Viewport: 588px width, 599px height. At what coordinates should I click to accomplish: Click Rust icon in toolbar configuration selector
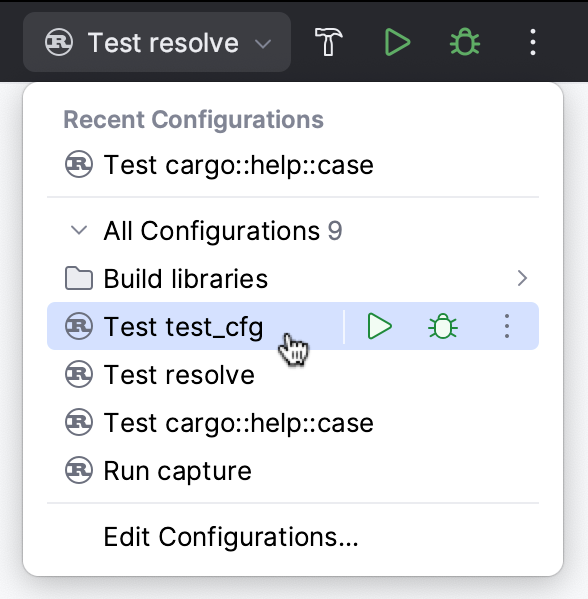pyautogui.click(x=59, y=42)
